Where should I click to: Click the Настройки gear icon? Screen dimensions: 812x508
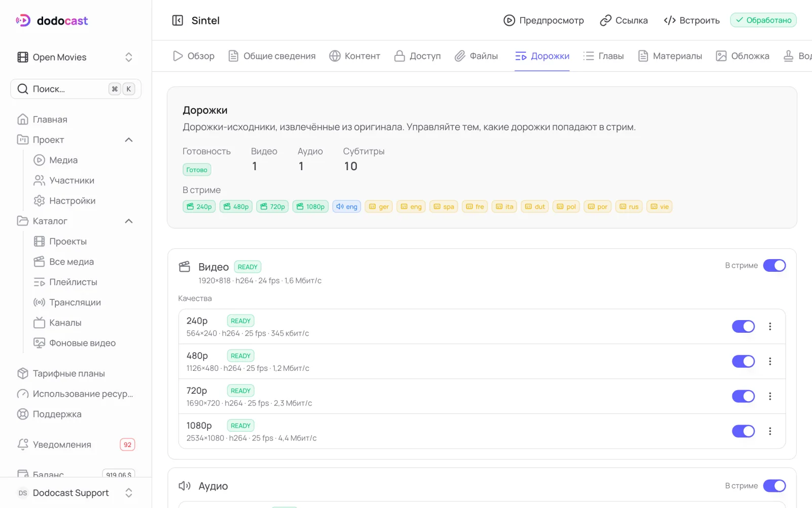[39, 201]
